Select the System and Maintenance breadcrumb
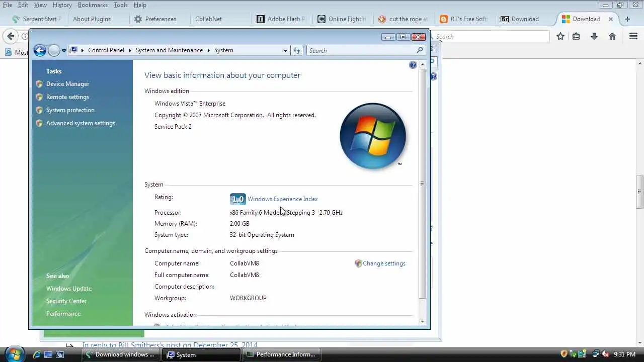The height and width of the screenshot is (362, 644). (169, 50)
